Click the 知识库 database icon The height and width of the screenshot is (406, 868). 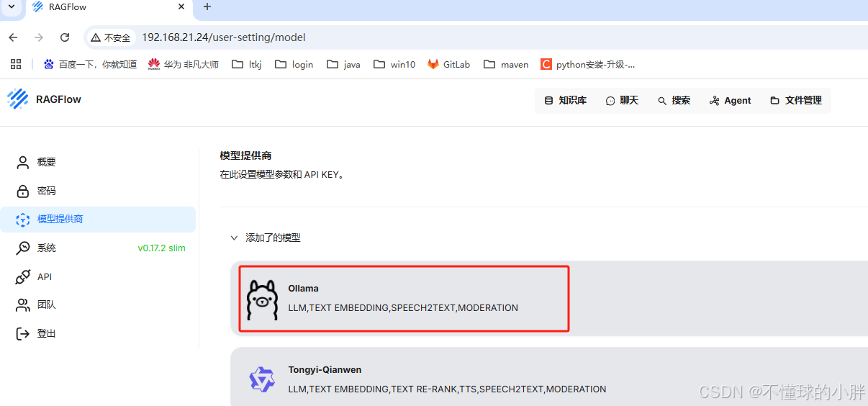pyautogui.click(x=548, y=101)
